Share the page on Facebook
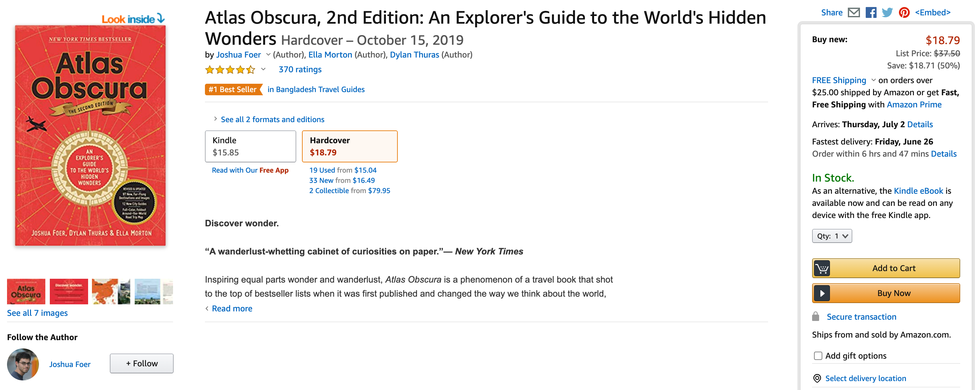 [871, 12]
